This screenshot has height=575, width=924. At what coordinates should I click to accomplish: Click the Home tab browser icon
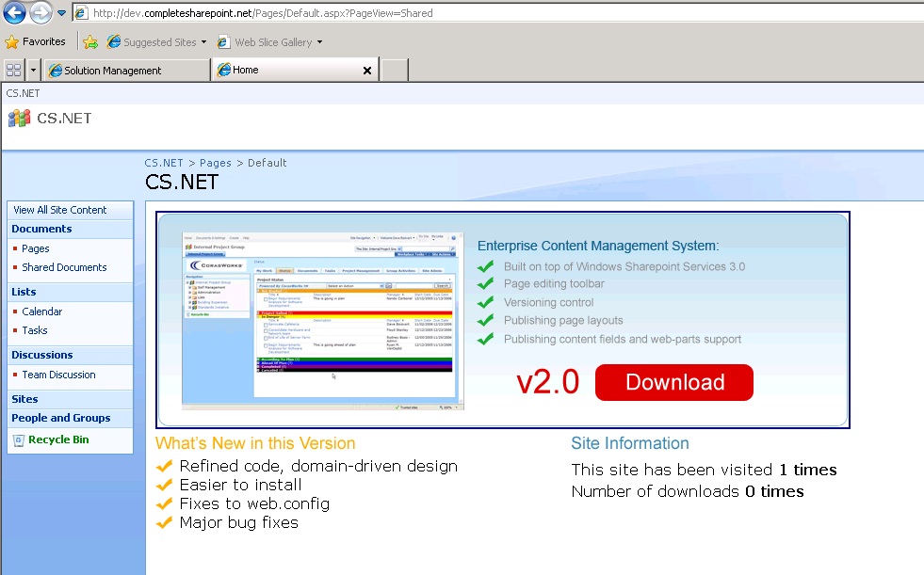[x=224, y=70]
